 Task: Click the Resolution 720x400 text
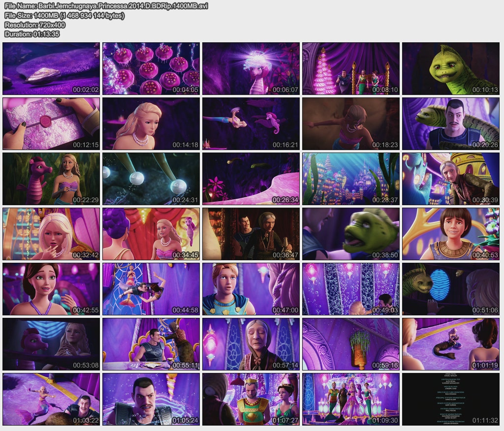pos(35,25)
